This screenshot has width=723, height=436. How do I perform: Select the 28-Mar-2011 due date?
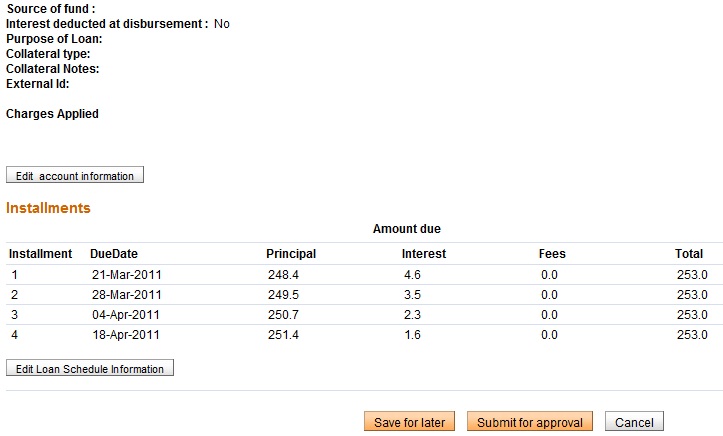tap(126, 295)
